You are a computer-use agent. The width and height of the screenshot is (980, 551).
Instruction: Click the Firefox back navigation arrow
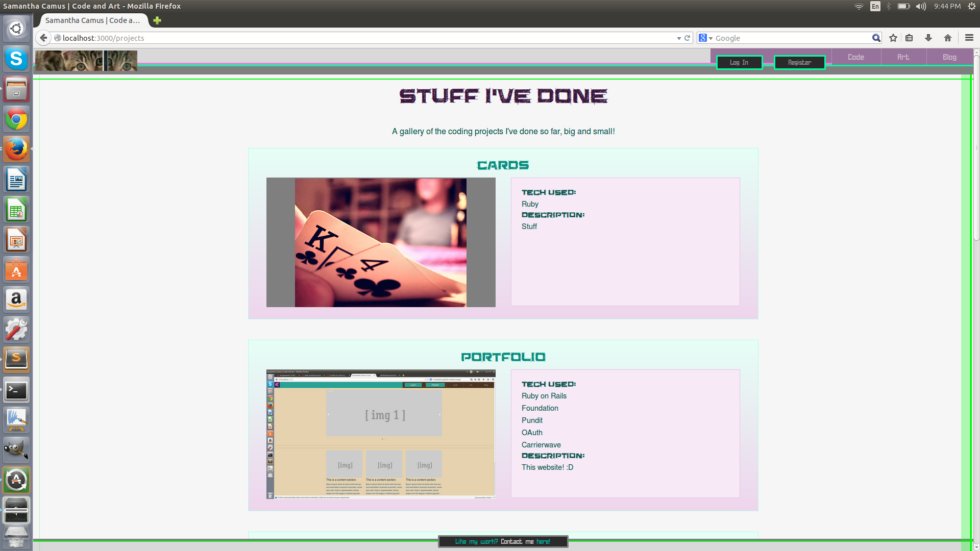pos(44,38)
